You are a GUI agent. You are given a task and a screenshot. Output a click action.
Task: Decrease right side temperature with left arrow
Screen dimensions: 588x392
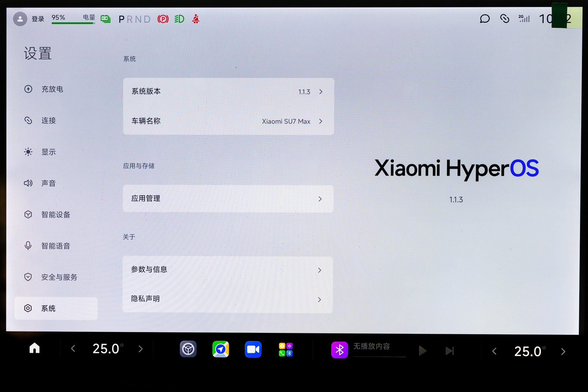pos(494,351)
